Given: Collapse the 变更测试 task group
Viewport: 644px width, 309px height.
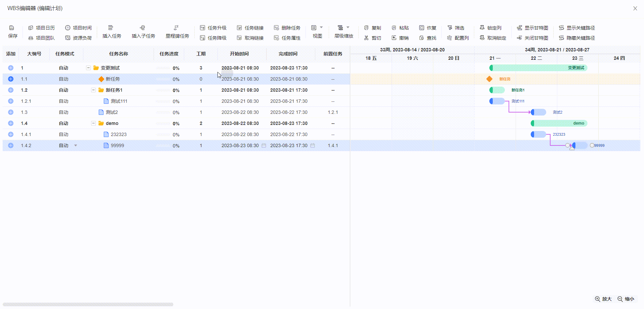Looking at the screenshot, I should [88, 68].
